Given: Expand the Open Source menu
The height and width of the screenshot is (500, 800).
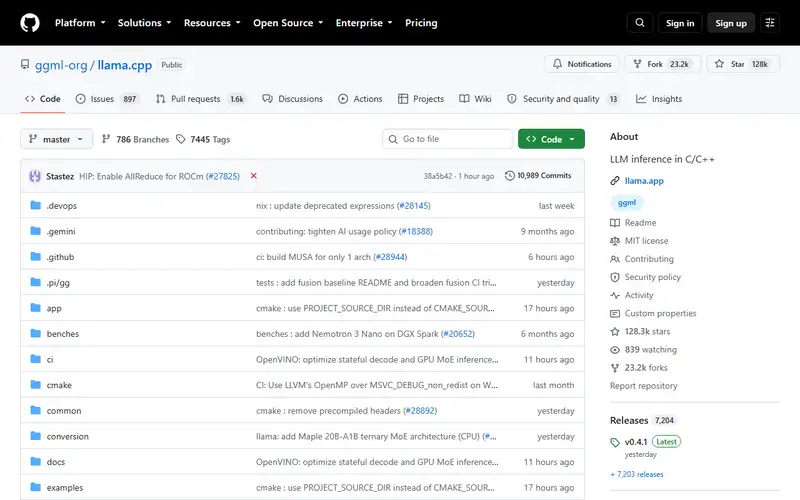Looking at the screenshot, I should (288, 23).
